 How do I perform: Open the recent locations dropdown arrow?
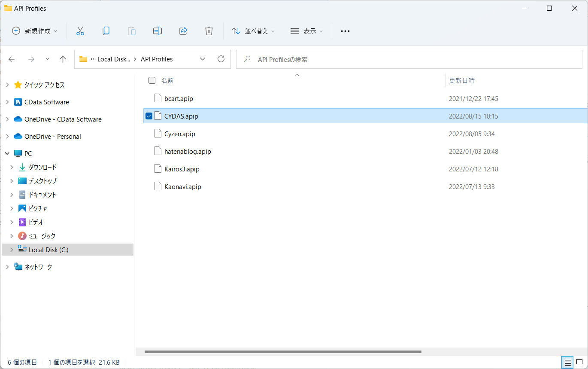[x=47, y=59]
